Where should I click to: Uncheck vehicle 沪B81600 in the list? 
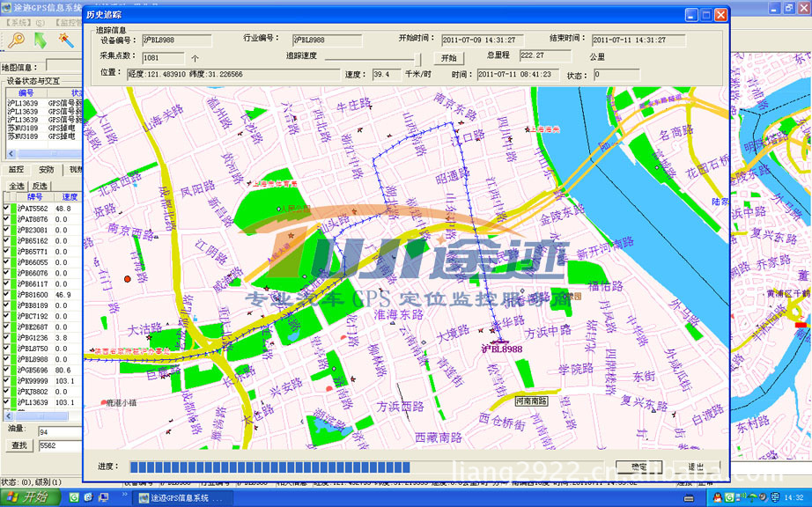pyautogui.click(x=7, y=295)
